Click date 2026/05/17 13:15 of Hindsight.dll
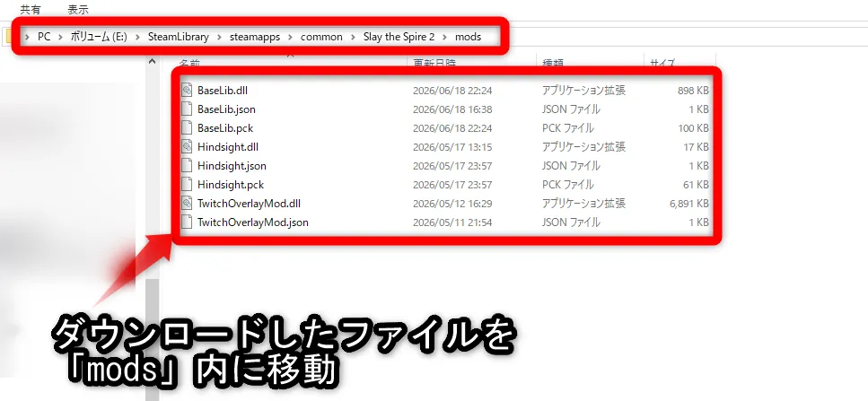 [452, 146]
